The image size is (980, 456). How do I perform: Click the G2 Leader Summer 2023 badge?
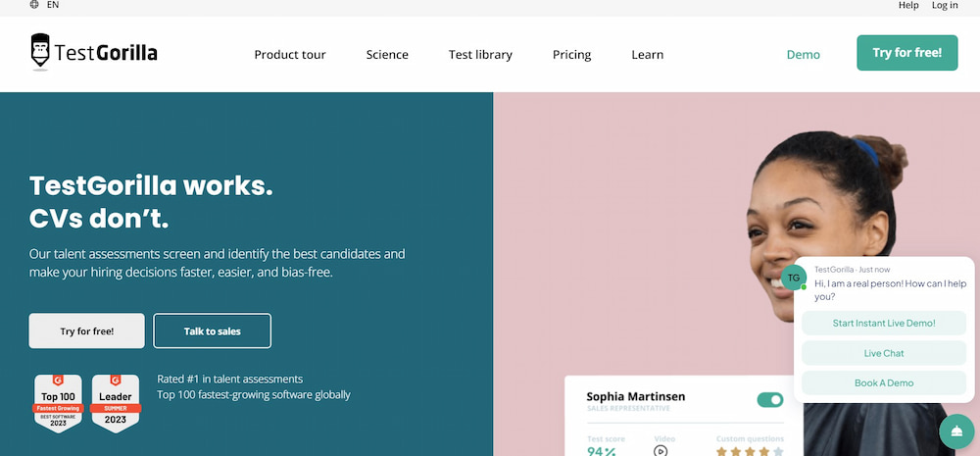pos(116,403)
